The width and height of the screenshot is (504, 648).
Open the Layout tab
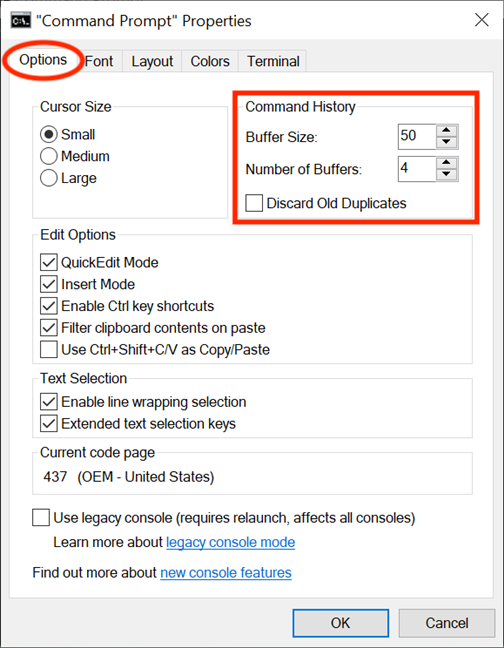pos(152,61)
